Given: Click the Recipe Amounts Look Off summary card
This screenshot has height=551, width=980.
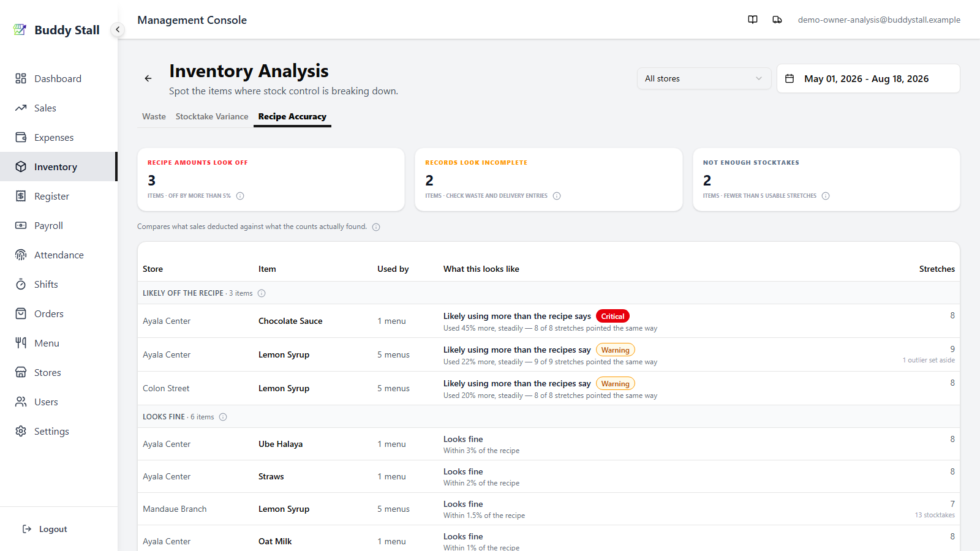Looking at the screenshot, I should (271, 179).
